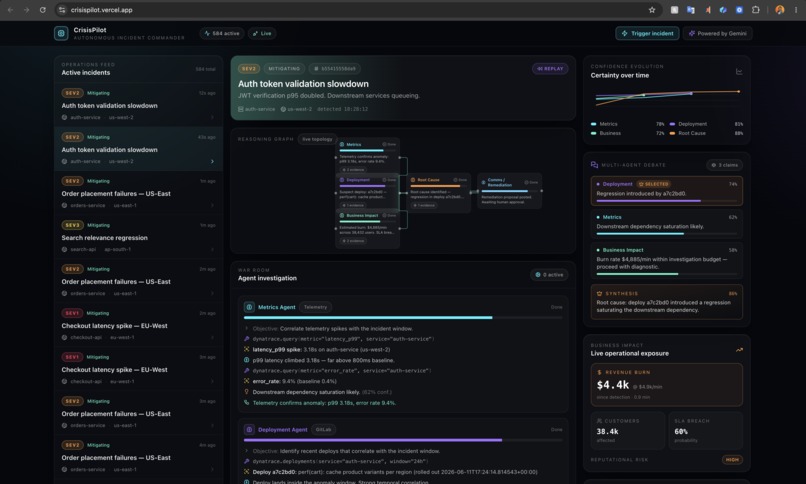Expand chevron on Search relevance regression row
The height and width of the screenshot is (484, 806).
[x=212, y=249]
